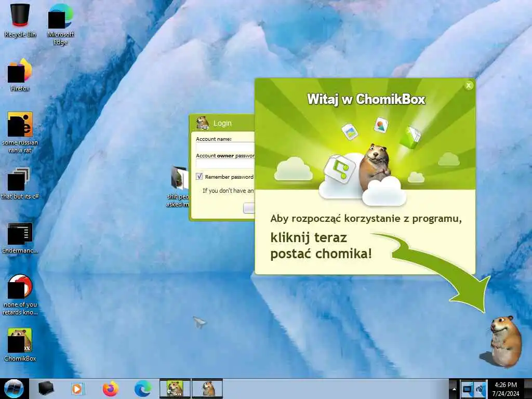
Task: Click the partially hidden Login window button
Action: 249,208
